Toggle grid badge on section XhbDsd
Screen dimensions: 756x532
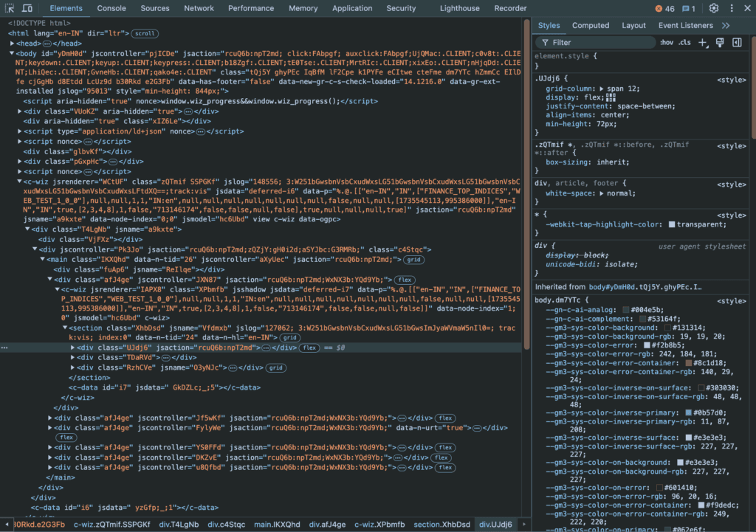tap(289, 338)
